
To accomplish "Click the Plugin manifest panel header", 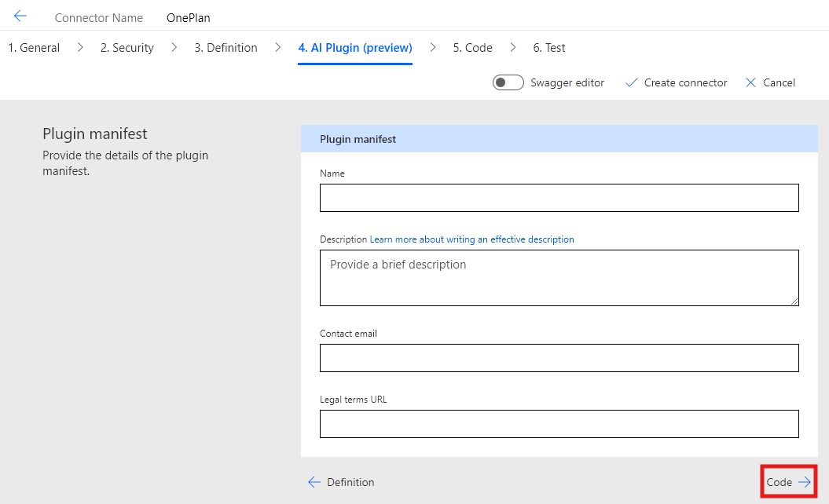I will [x=559, y=139].
